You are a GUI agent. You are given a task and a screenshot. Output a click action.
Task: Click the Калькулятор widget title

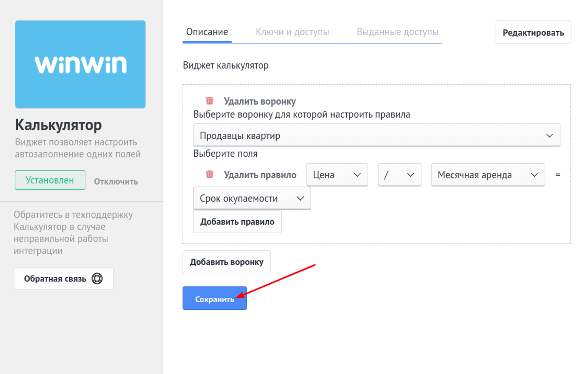(x=58, y=125)
